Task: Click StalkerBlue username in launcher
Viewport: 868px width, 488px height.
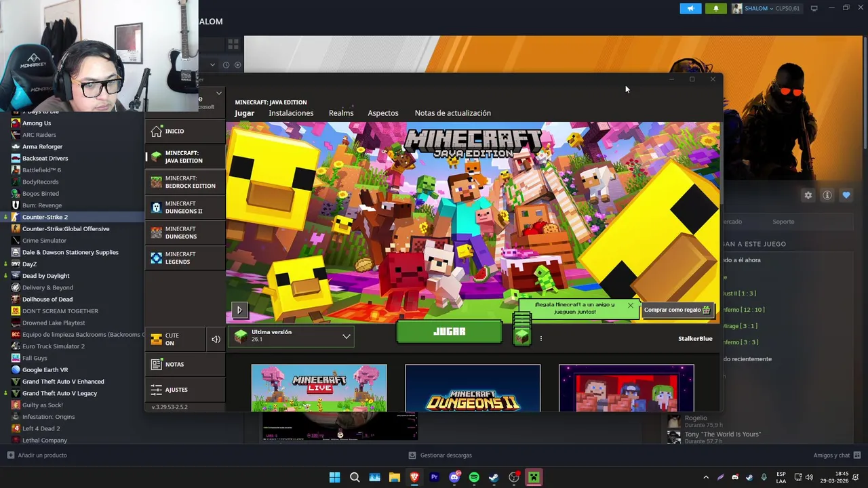Action: 695,338
